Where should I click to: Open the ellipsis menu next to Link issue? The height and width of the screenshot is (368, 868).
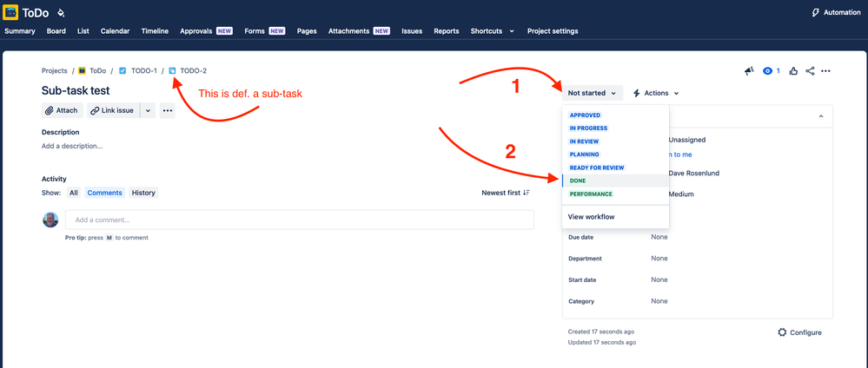[167, 110]
